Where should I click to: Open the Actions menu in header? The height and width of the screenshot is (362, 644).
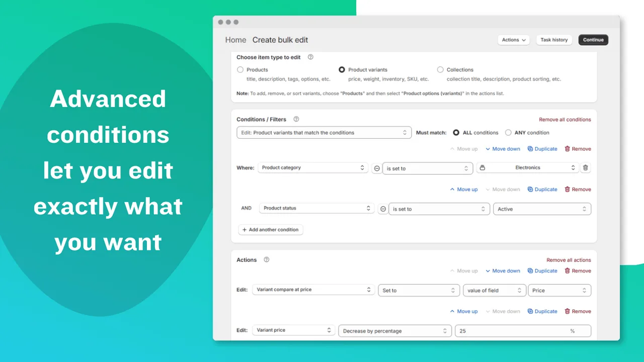point(514,40)
